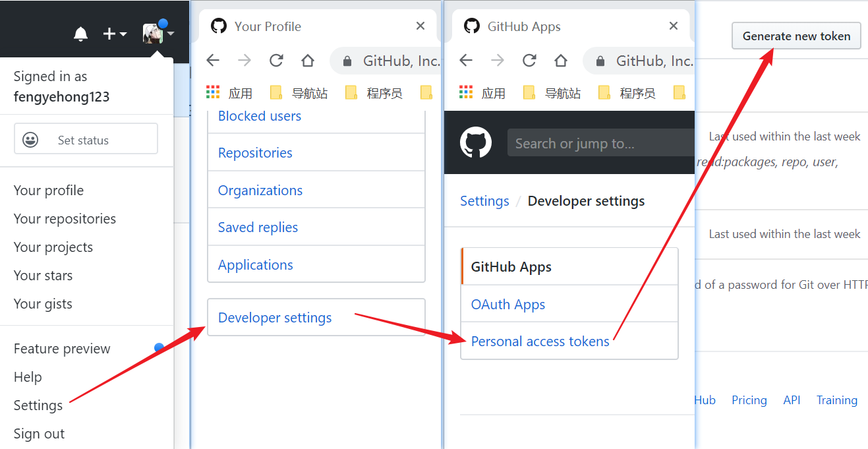Screen dimensions: 868x449
Task: Reload the GitHub Apps page
Action: coord(529,61)
